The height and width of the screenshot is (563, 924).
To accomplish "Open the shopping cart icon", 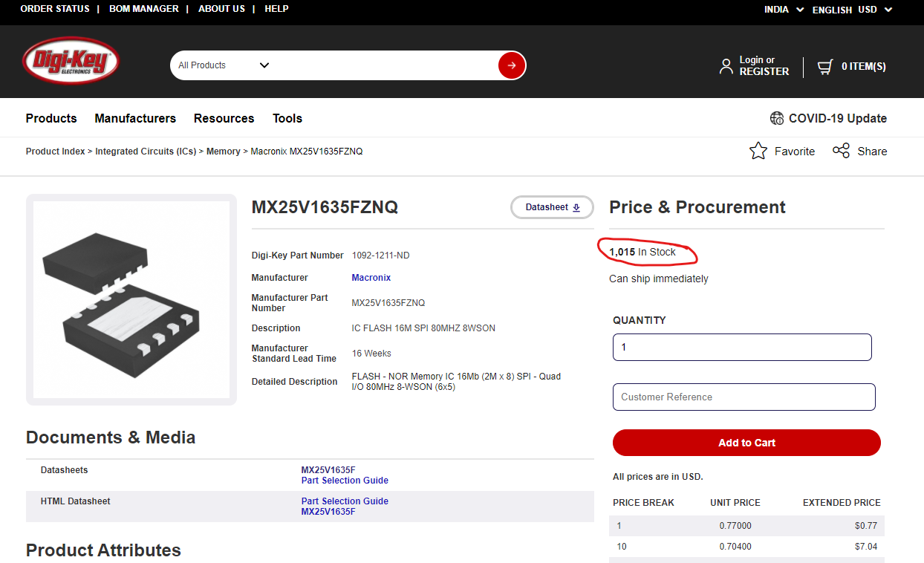I will (x=825, y=67).
